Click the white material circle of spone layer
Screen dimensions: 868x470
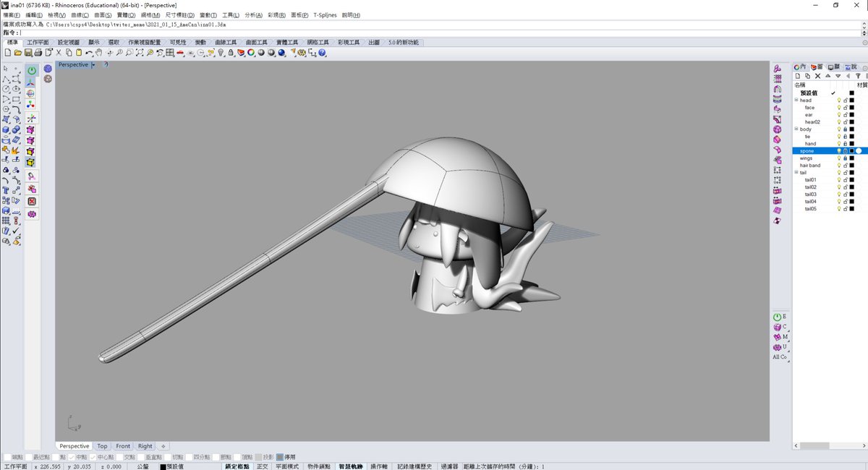click(859, 151)
